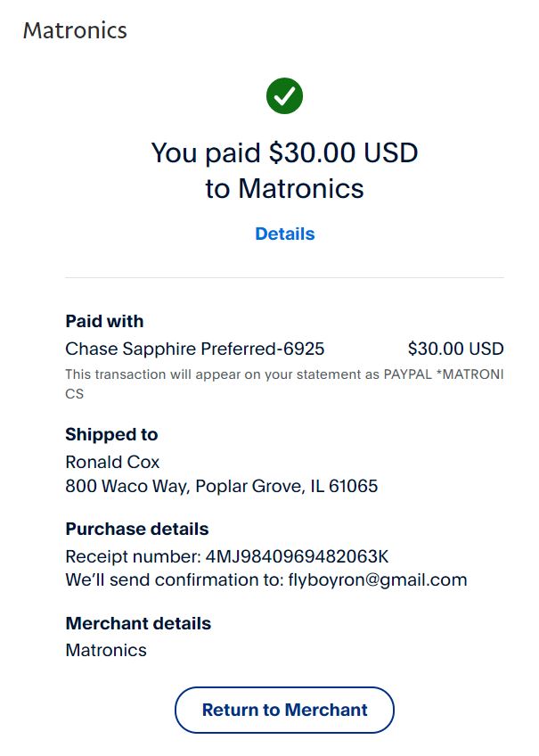Click the "You paid $30.00 USD" heading
The height and width of the screenshot is (756, 539).
(x=284, y=152)
